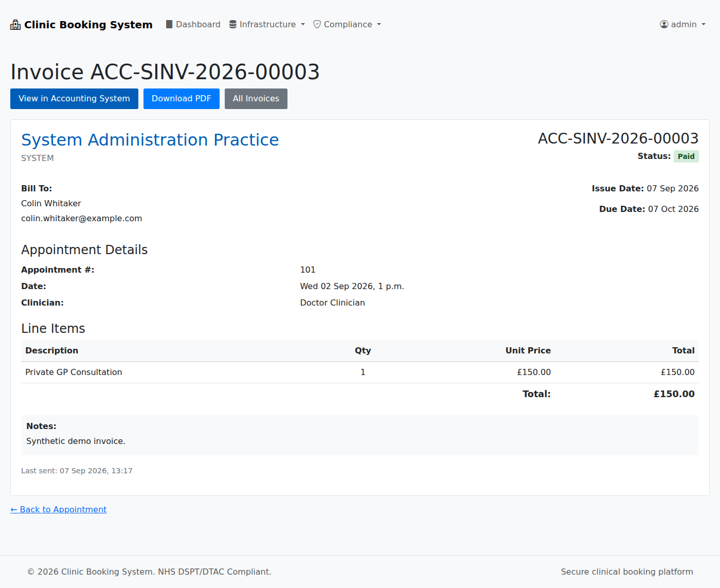The width and height of the screenshot is (720, 588).
Task: Click View in Accounting System button
Action: coord(74,99)
